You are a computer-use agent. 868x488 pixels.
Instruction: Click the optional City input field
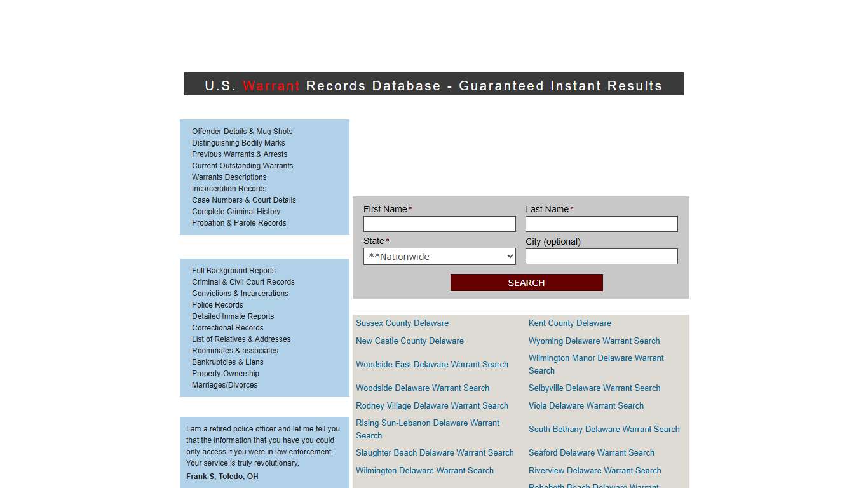tap(601, 256)
